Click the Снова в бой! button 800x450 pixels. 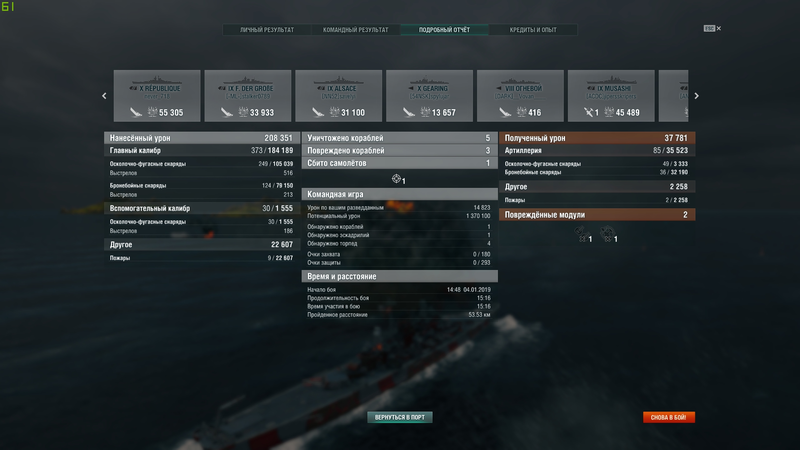(668, 417)
